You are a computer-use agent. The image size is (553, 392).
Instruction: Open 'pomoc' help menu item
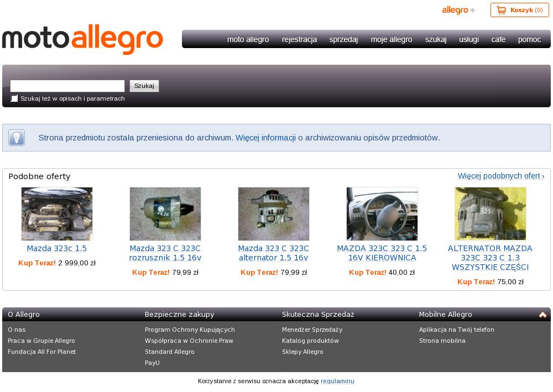pos(529,39)
